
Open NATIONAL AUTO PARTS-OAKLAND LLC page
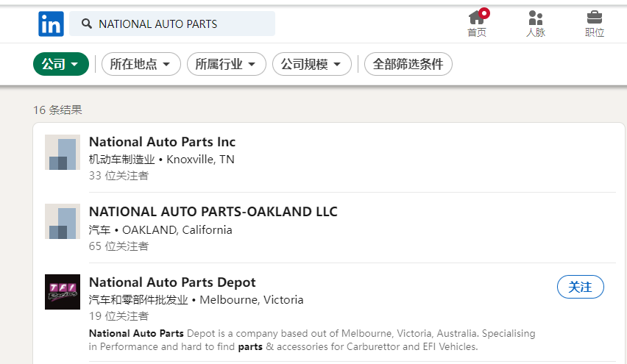(x=213, y=211)
